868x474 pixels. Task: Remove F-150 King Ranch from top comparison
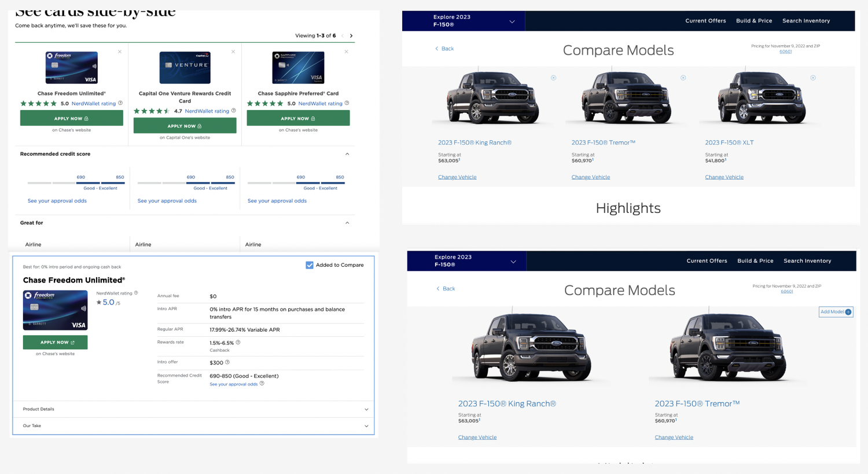coord(554,78)
